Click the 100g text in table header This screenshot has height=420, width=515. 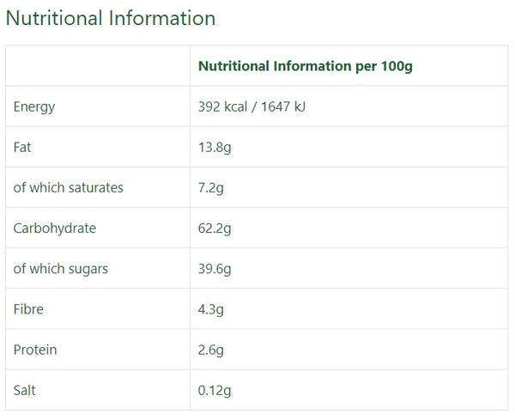pos(397,67)
